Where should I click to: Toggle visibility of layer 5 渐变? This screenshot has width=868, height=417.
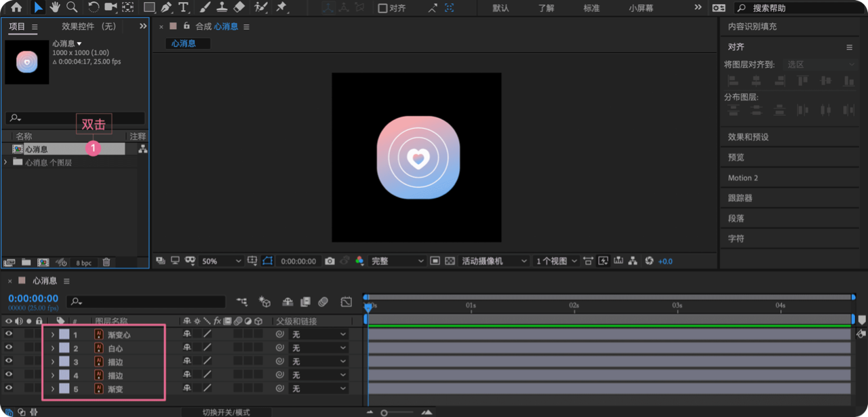pos(9,389)
